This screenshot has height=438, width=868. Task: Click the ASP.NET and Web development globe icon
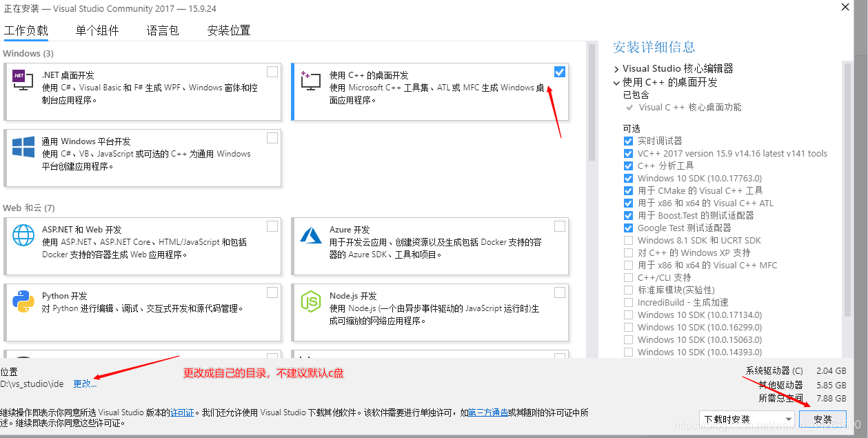(x=23, y=235)
